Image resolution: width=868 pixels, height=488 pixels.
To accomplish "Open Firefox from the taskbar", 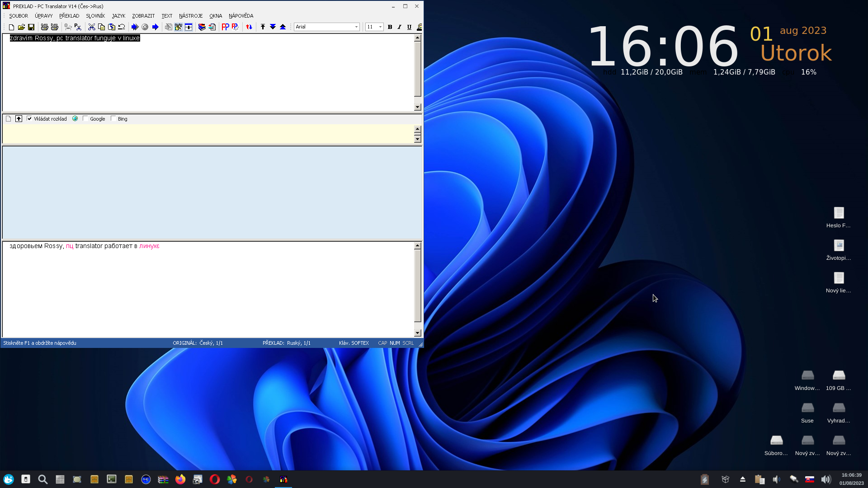I will pos(180,479).
